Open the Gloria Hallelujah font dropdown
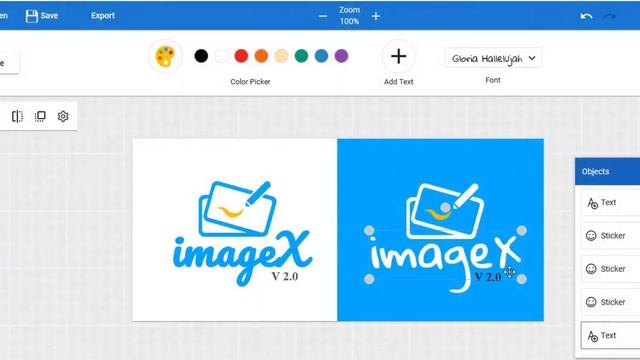This screenshot has width=640, height=360. click(493, 58)
